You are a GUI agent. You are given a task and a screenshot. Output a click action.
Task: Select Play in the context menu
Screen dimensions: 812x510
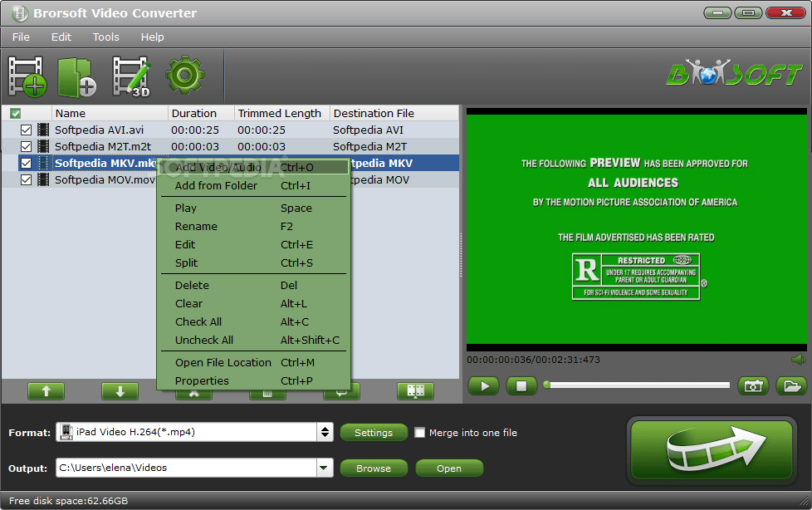[x=253, y=208]
